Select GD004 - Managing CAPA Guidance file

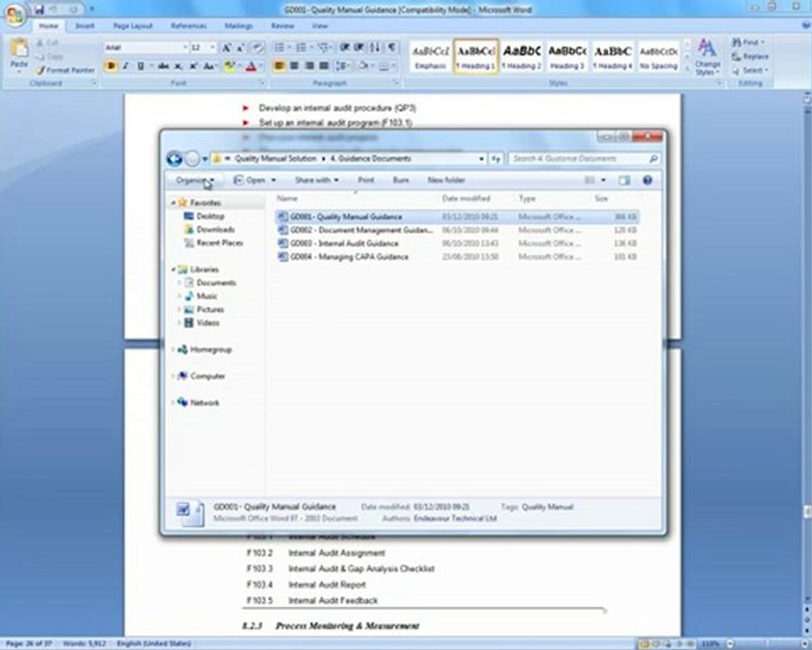(x=458, y=257)
